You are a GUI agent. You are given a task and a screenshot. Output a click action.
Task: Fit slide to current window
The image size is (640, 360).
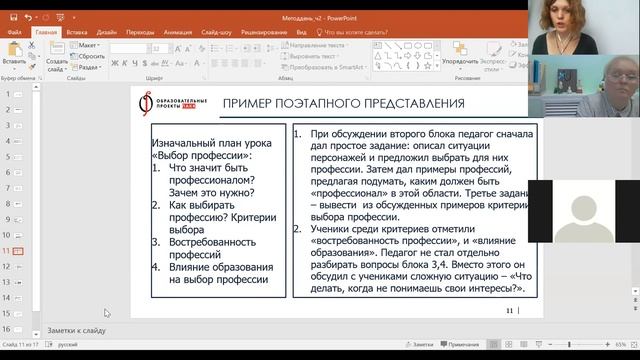coord(634,344)
